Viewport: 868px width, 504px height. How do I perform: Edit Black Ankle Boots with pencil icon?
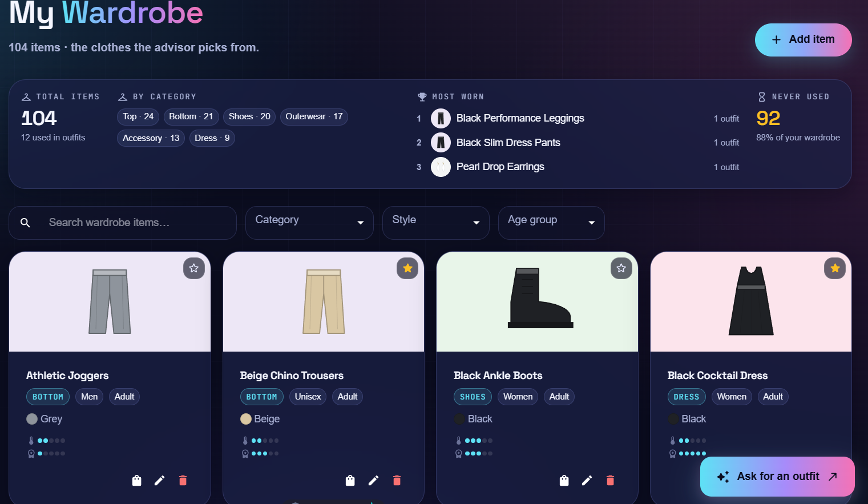pos(587,481)
